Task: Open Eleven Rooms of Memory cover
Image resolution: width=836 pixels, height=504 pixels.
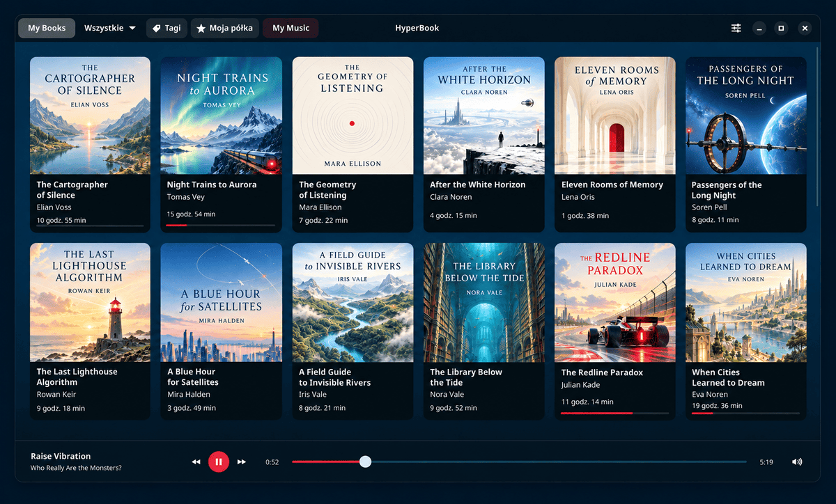Action: [x=615, y=116]
